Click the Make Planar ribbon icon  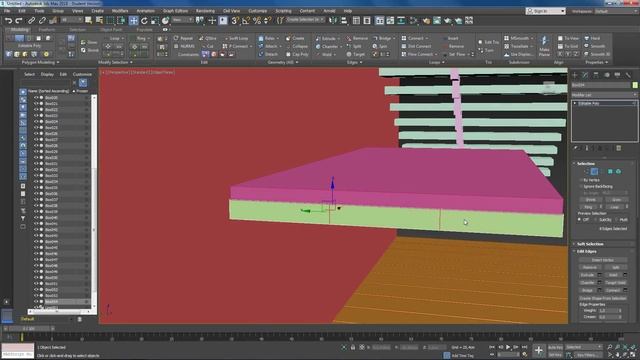click(x=544, y=46)
